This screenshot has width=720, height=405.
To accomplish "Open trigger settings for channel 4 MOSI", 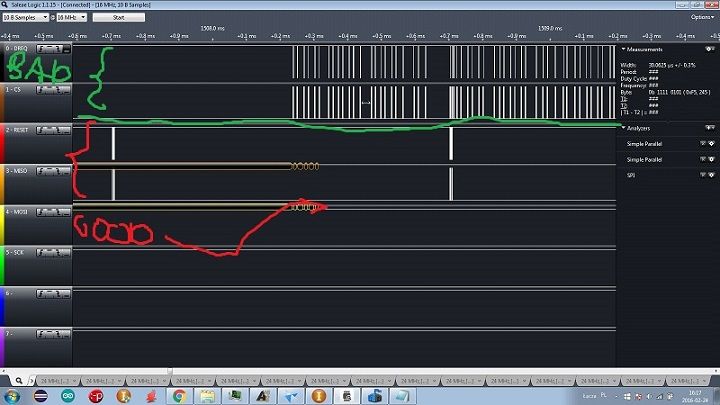I will pyautogui.click(x=53, y=212).
